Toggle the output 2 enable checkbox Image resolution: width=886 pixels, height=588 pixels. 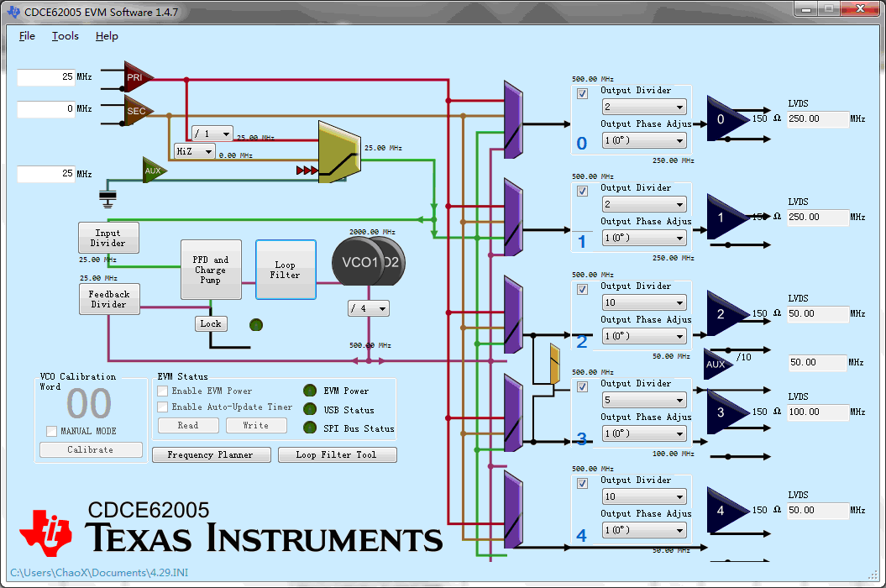582,289
